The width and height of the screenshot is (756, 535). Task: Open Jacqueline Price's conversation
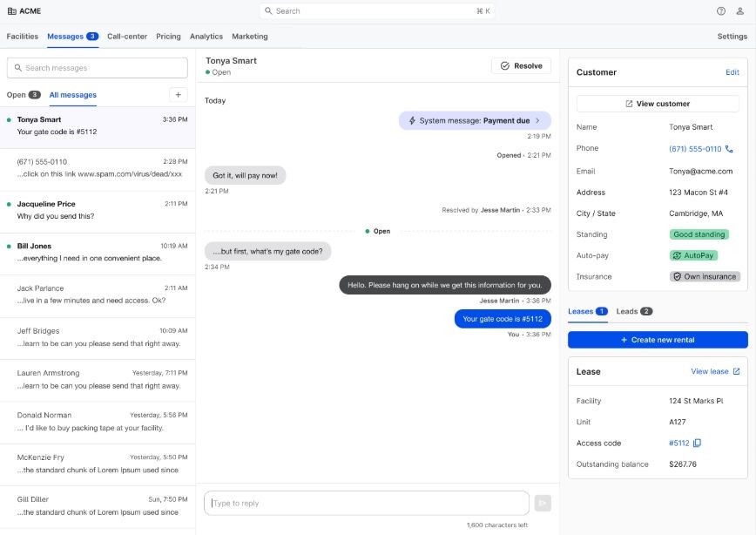(x=98, y=210)
